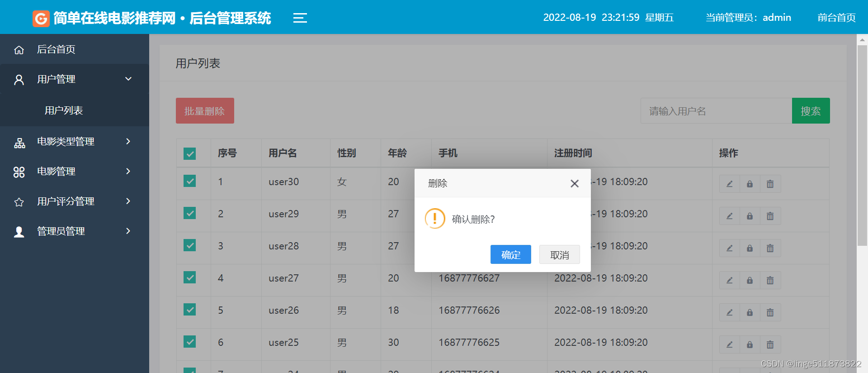Expand the 电影管理 chevron
The image size is (868, 373).
128,171
